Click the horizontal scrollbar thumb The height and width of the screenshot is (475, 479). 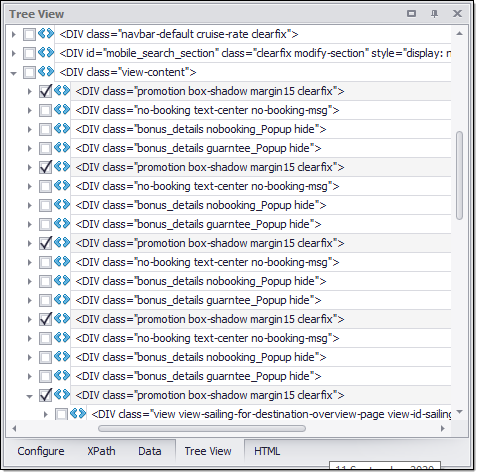tap(202, 428)
